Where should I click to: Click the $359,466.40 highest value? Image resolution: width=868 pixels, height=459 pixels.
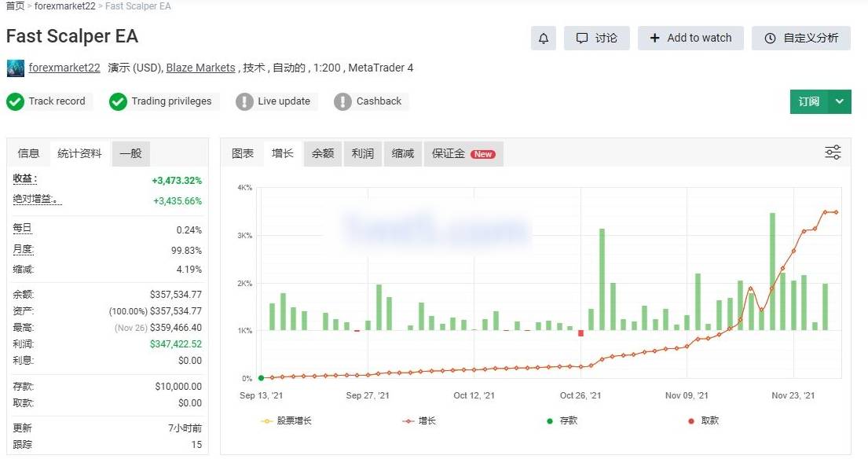(x=175, y=328)
